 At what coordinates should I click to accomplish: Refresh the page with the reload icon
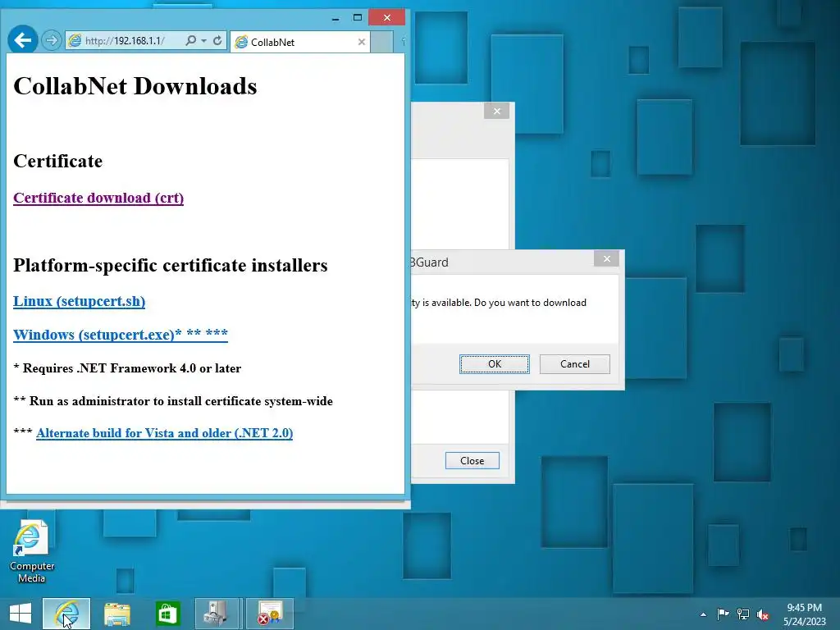[x=217, y=41]
